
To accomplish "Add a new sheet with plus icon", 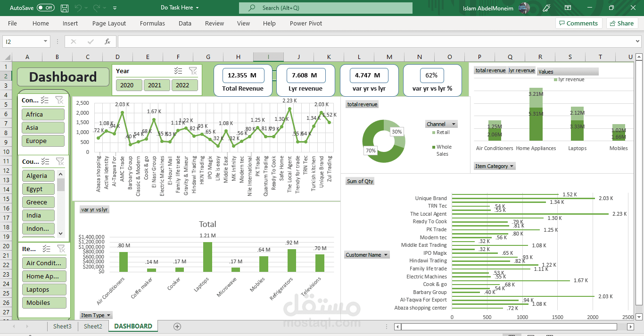I will coord(177,326).
